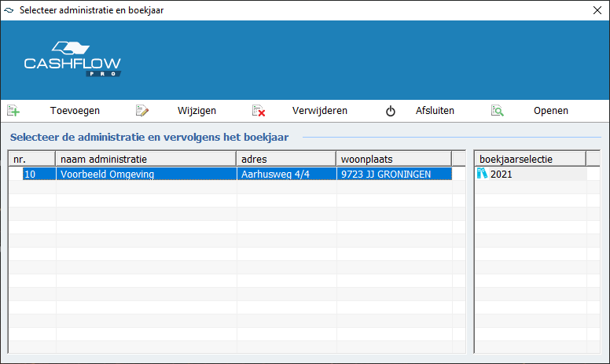Click the Afsluiten power icon
This screenshot has width=610, height=364.
tap(390, 111)
